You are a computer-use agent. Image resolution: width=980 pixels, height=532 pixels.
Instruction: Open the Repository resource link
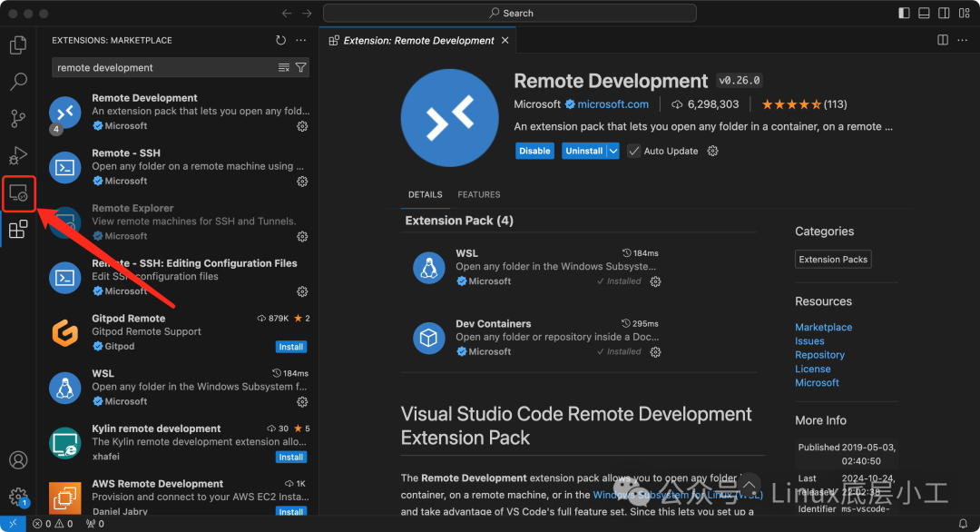[x=819, y=354]
